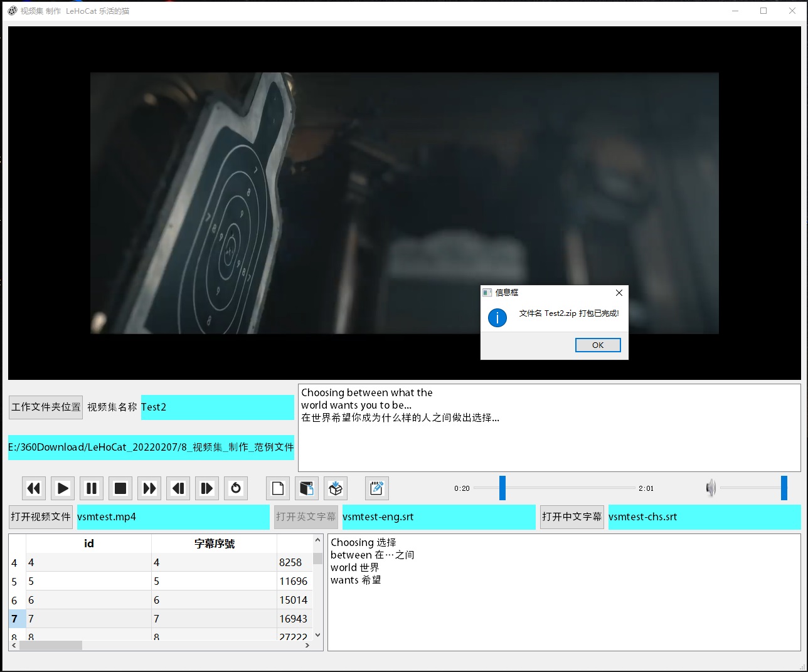Click the working folder path field
Screen dimensions: 808x672
tap(151, 447)
